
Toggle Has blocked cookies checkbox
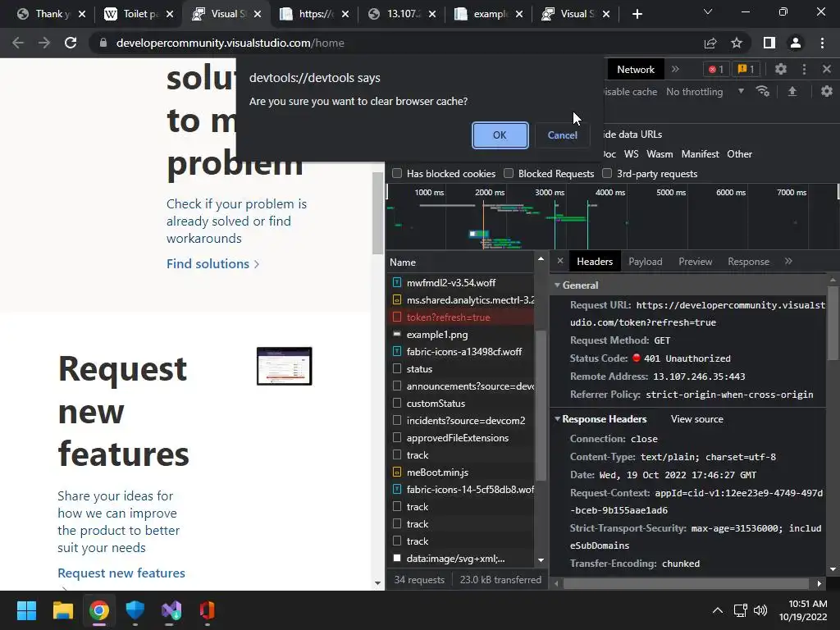pos(397,173)
